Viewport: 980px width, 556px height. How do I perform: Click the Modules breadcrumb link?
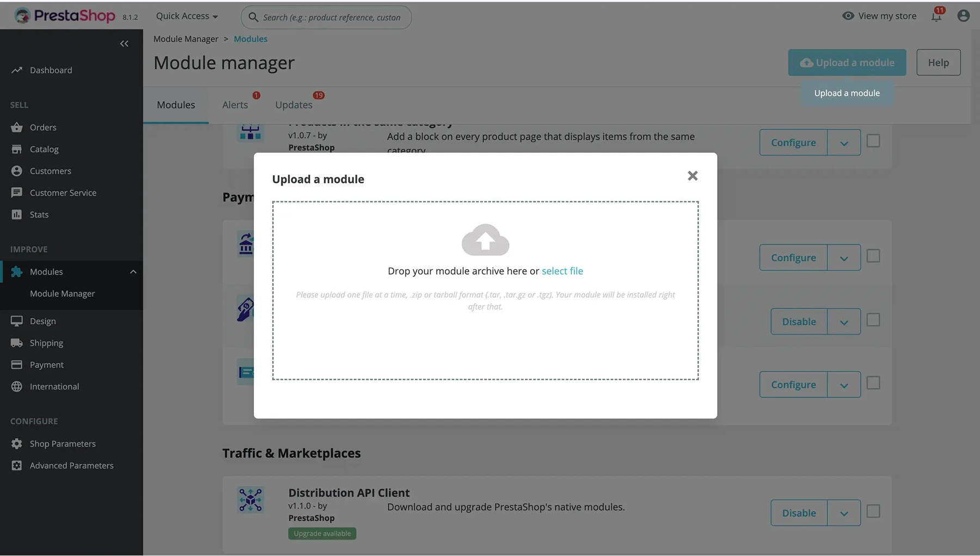tap(250, 39)
